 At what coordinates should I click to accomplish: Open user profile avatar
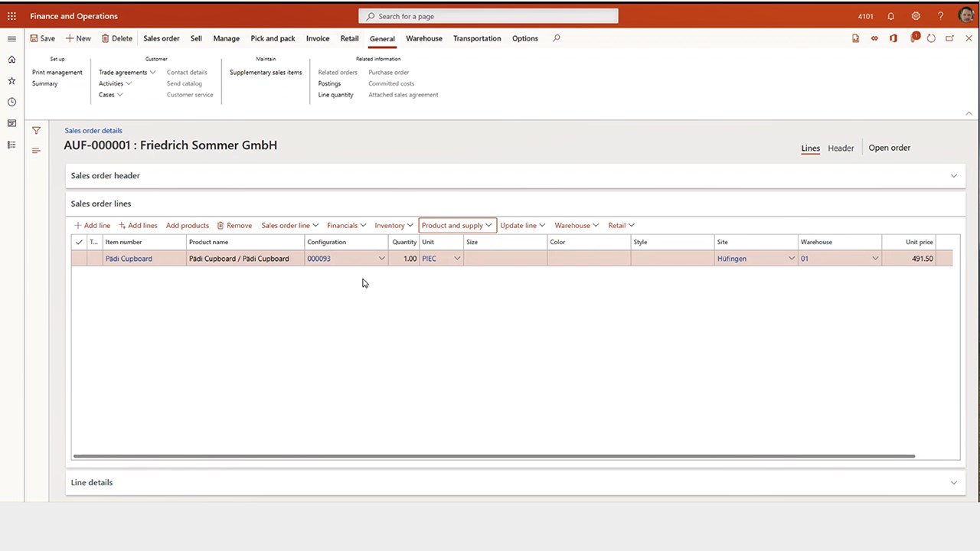click(965, 16)
